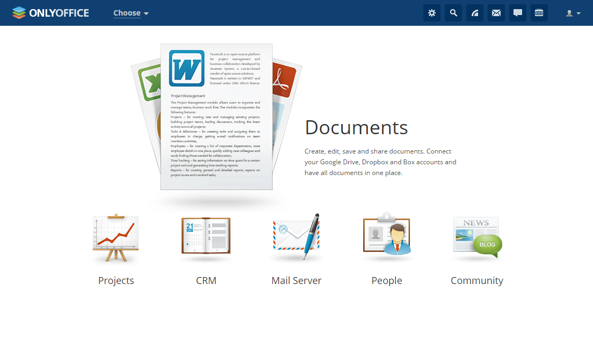
Task: Click the Mail Server label
Action: coord(296,280)
